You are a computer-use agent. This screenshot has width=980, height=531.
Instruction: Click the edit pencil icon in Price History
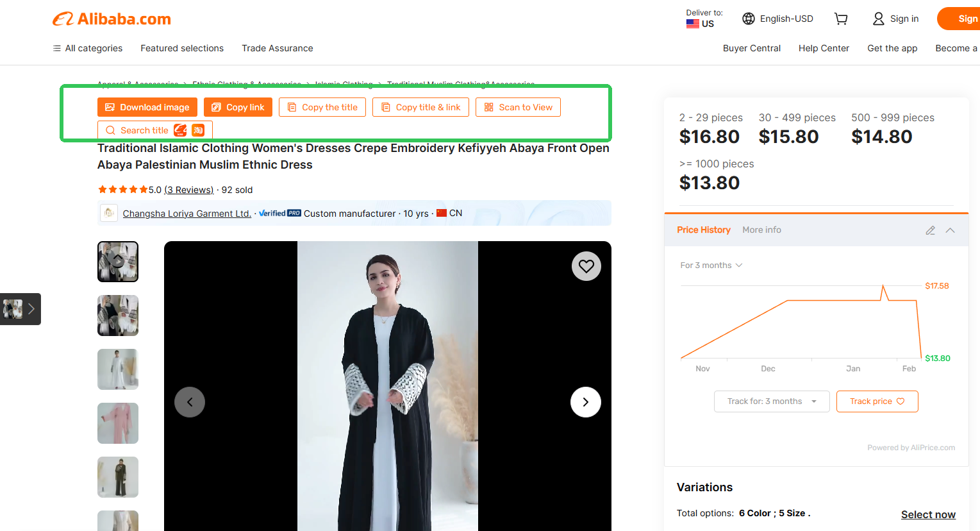[931, 230]
